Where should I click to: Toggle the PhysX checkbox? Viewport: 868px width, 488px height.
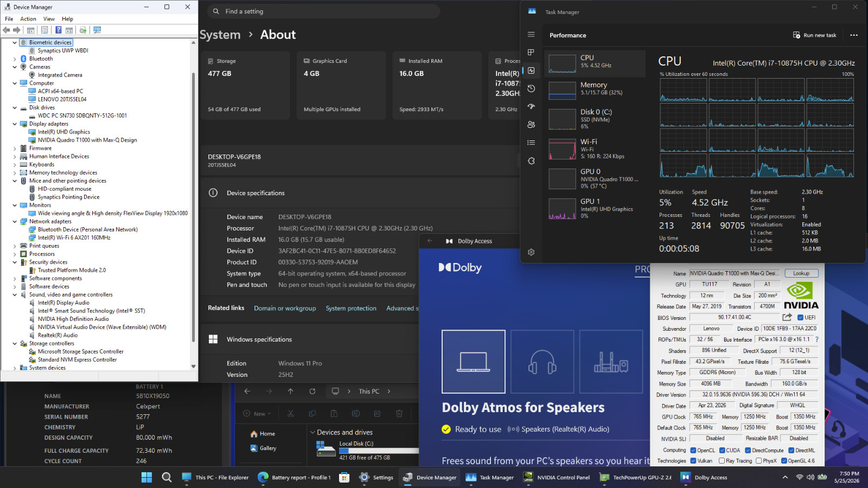[758, 461]
